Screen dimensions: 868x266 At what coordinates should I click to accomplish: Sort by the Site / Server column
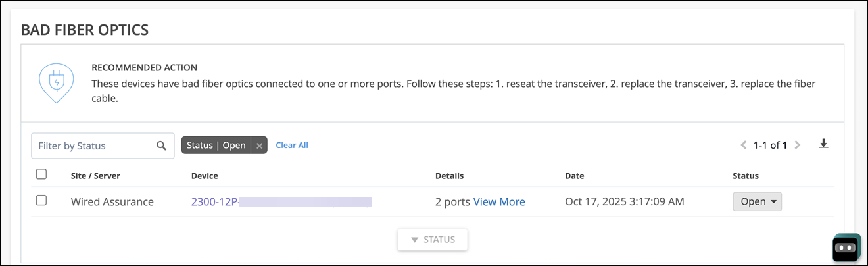[95, 176]
